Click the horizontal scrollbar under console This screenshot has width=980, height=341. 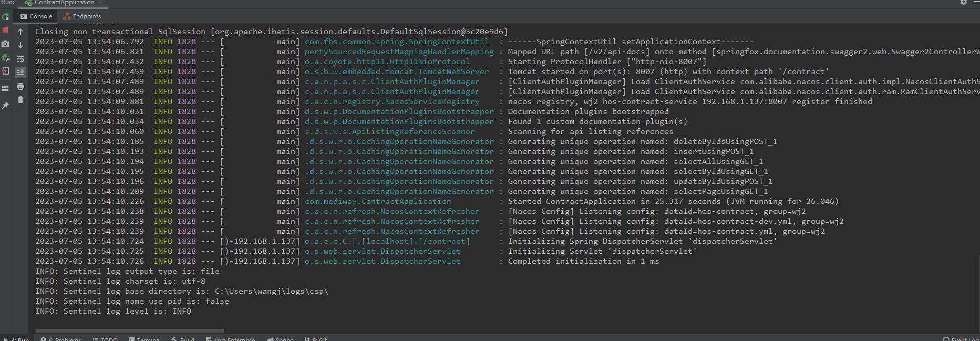pyautogui.click(x=129, y=331)
